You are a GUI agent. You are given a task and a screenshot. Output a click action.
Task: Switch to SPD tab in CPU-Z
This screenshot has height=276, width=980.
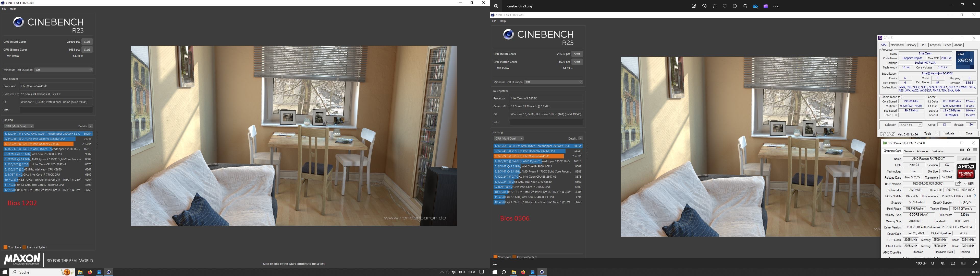coord(923,45)
